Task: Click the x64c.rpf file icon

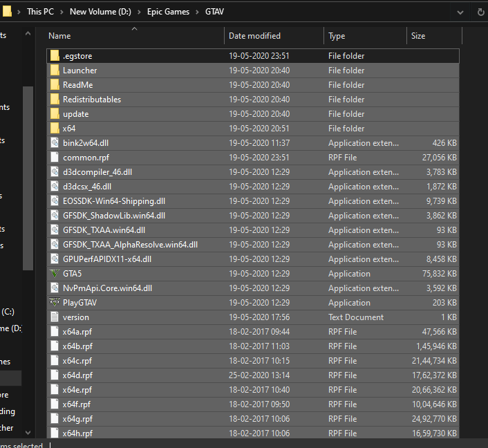Action: (x=55, y=360)
